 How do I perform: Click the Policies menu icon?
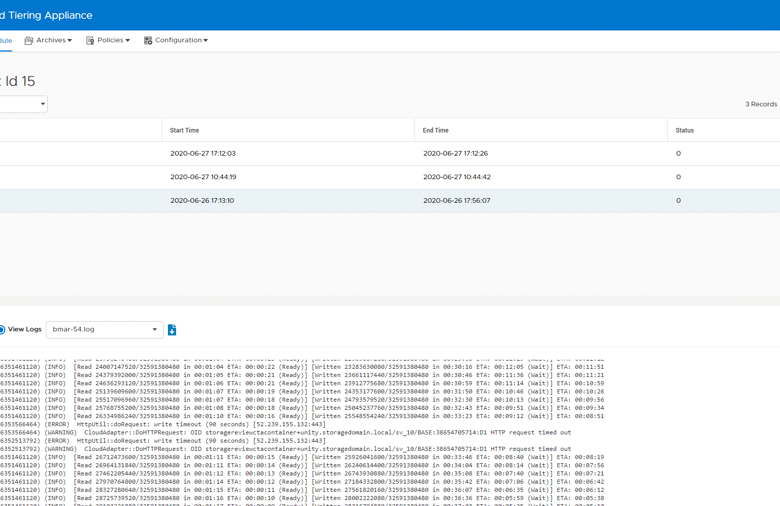coord(90,40)
